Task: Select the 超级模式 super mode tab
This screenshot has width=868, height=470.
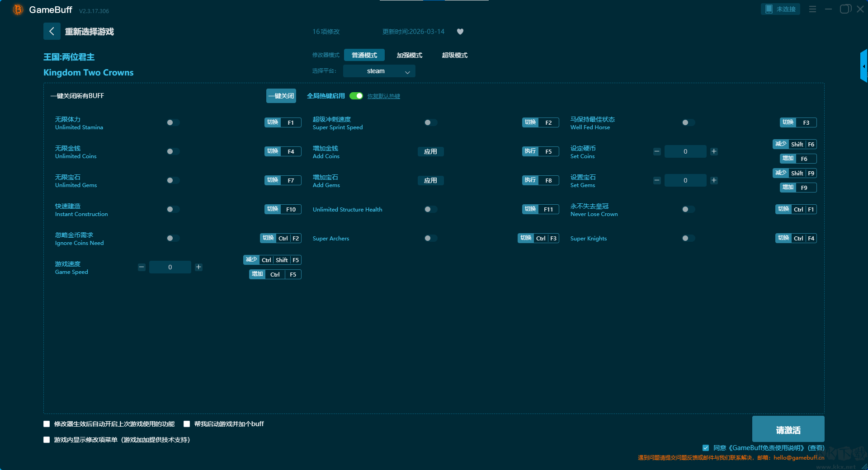Action: (454, 55)
